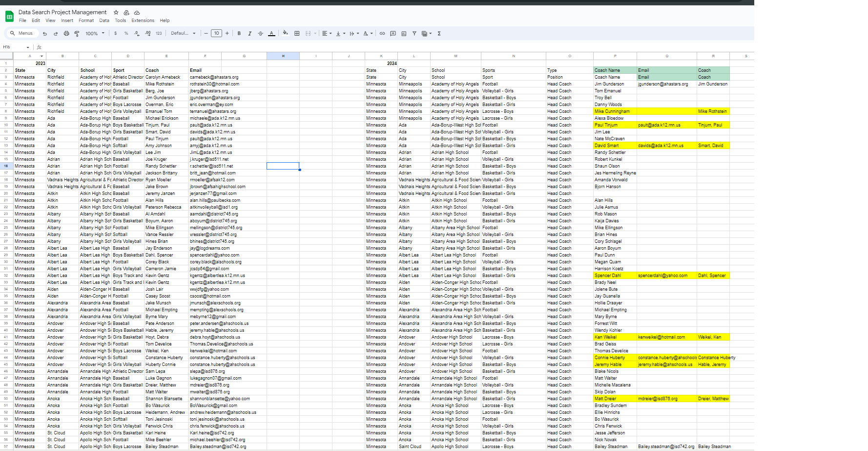Image resolution: width=868 pixels, height=451 pixels.
Task: Click the select-all corner box
Action: (6, 56)
